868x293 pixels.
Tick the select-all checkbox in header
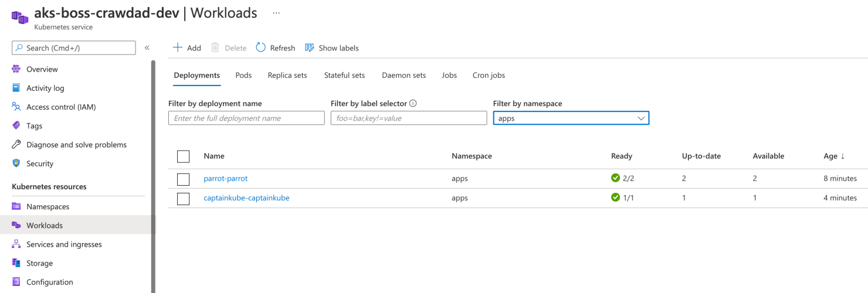pos(184,156)
